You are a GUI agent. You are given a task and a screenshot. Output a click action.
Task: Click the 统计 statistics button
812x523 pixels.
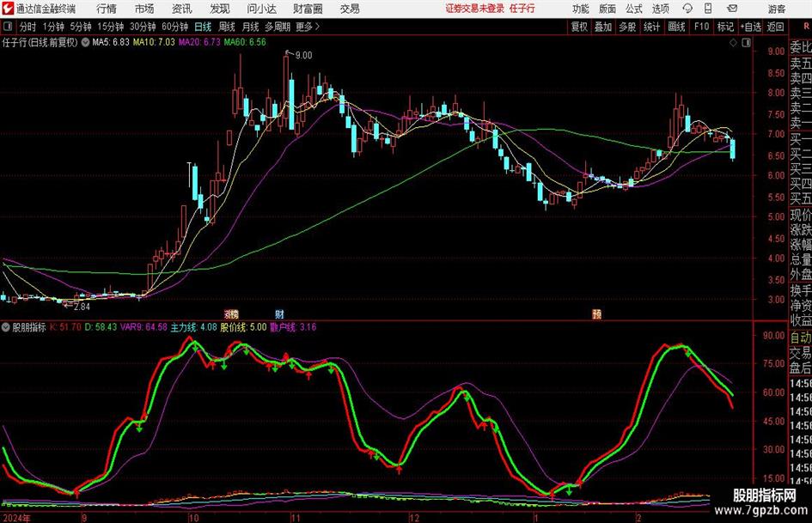pos(652,27)
